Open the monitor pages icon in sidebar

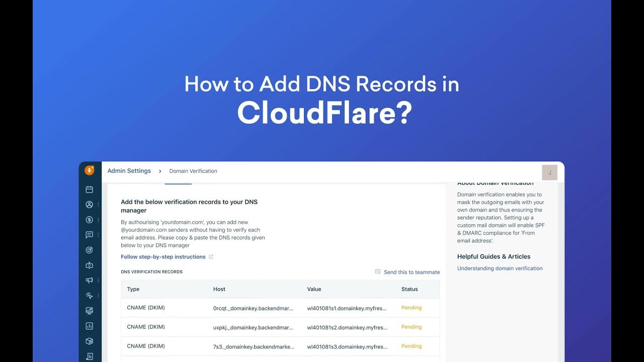pos(90,311)
